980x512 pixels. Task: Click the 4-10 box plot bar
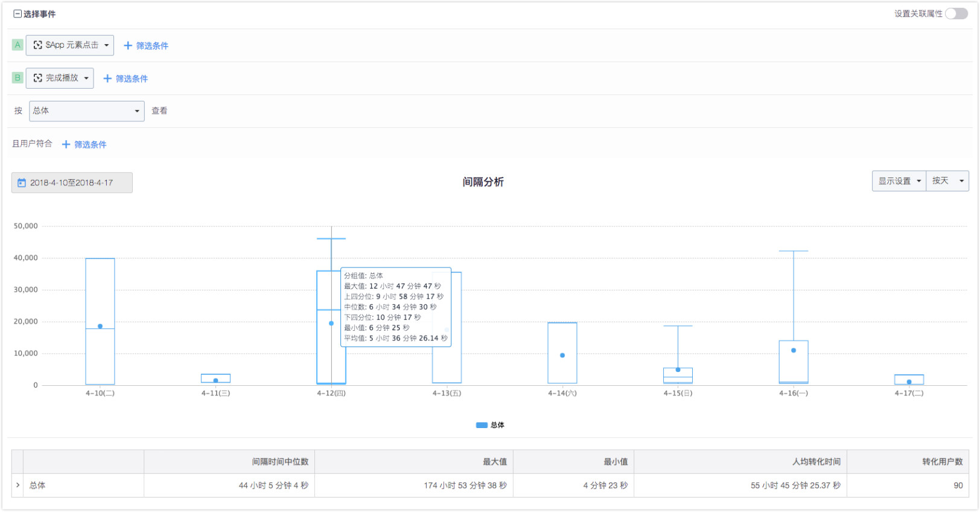(x=100, y=296)
